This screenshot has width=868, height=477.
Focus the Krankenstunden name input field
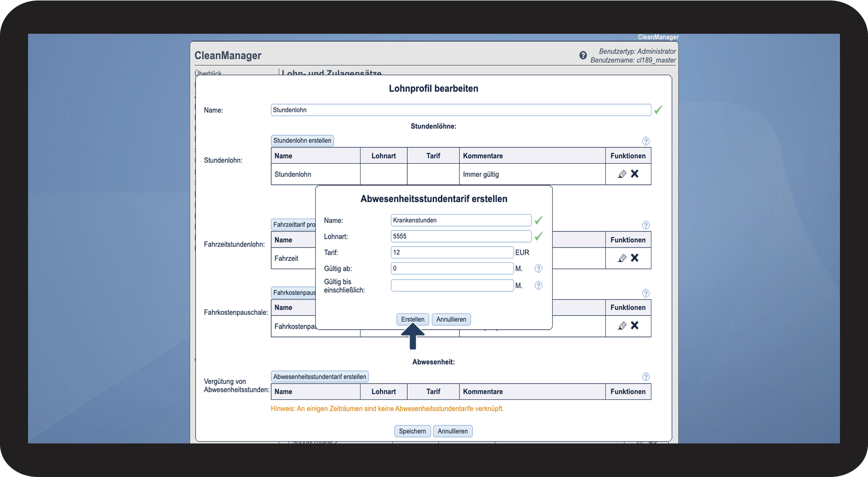pos(461,220)
